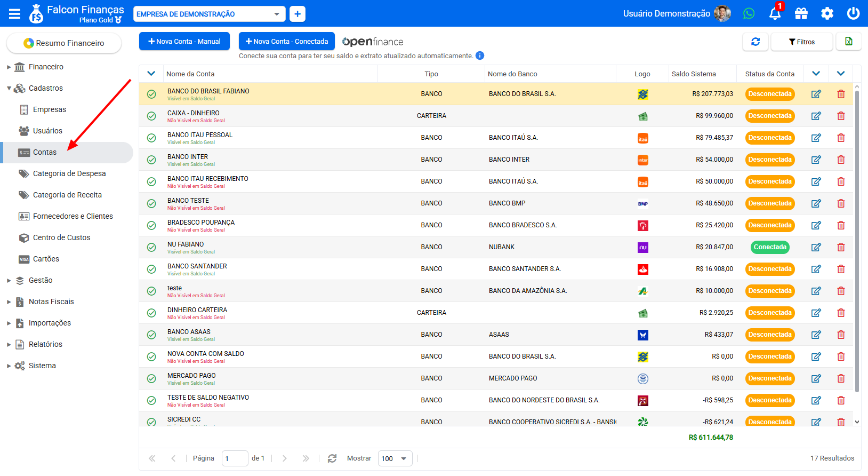Toggle active status of BRADESCO POUPANÇA
This screenshot has height=476, width=868.
[x=151, y=225]
